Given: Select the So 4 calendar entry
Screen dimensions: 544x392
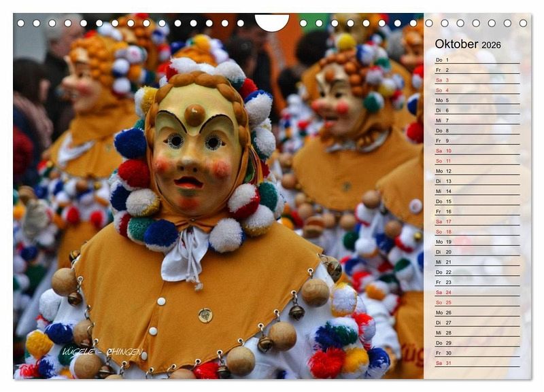Looking at the screenshot, I should tap(476, 90).
